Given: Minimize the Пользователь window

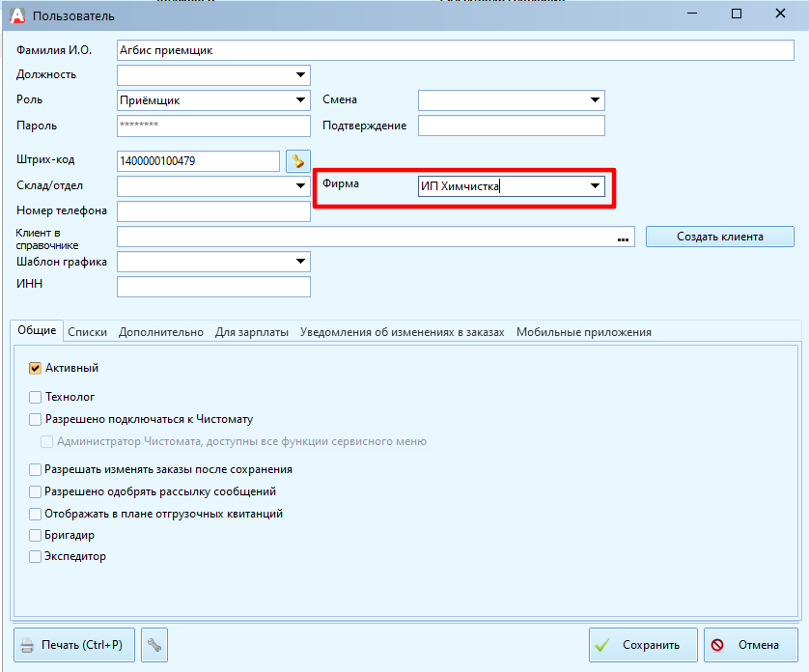Looking at the screenshot, I should pyautogui.click(x=692, y=14).
